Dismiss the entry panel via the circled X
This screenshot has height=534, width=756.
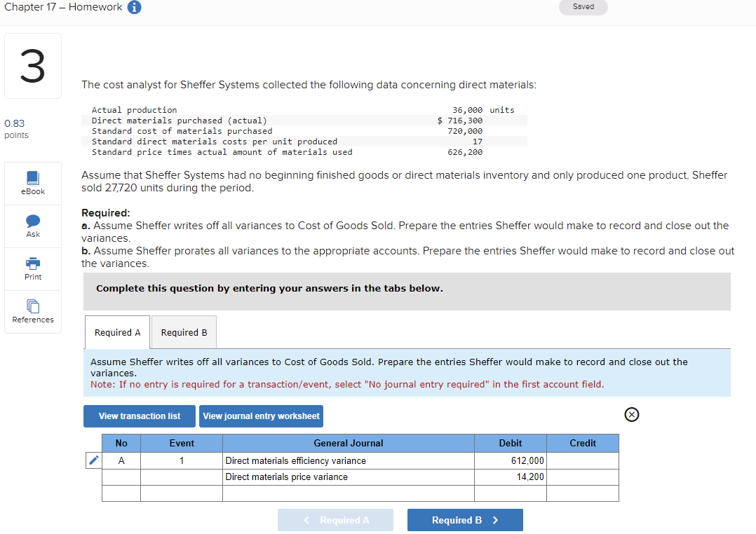point(631,414)
